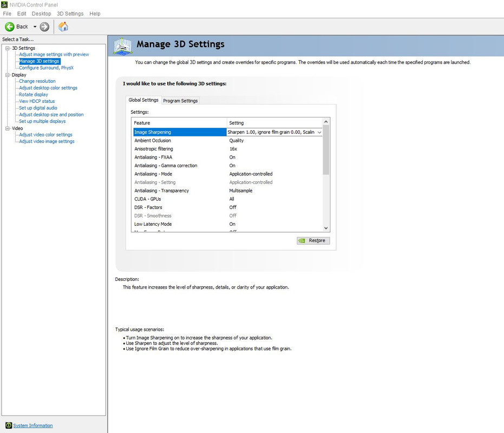Screen dimensions: 504x433
Task: Open the File menu
Action: [7, 14]
